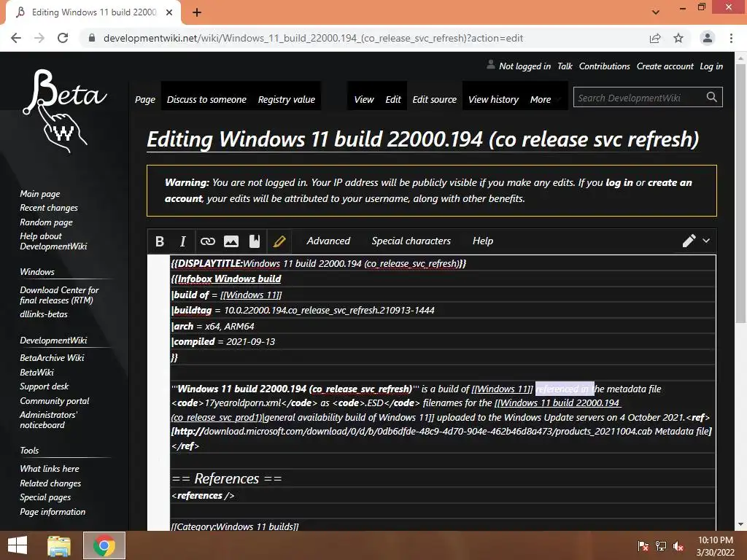Viewport: 747px width, 560px height.
Task: Click the browser address bar URL
Action: pos(313,38)
